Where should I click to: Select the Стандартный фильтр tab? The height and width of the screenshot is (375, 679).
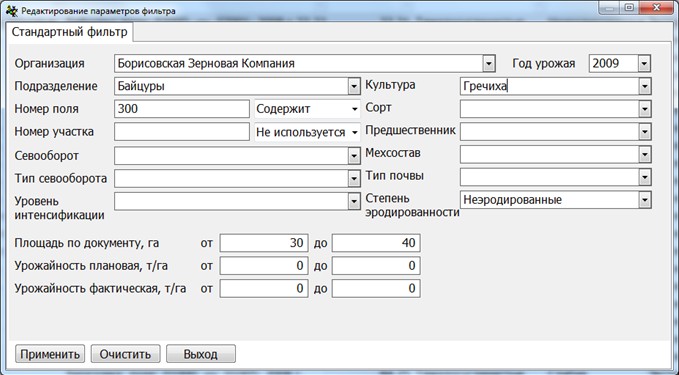pyautogui.click(x=70, y=32)
